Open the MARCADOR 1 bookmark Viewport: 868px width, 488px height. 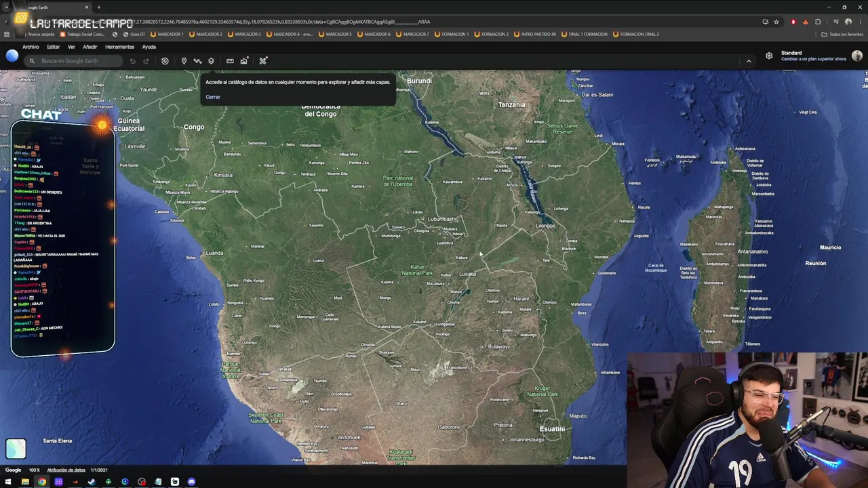pyautogui.click(x=167, y=34)
